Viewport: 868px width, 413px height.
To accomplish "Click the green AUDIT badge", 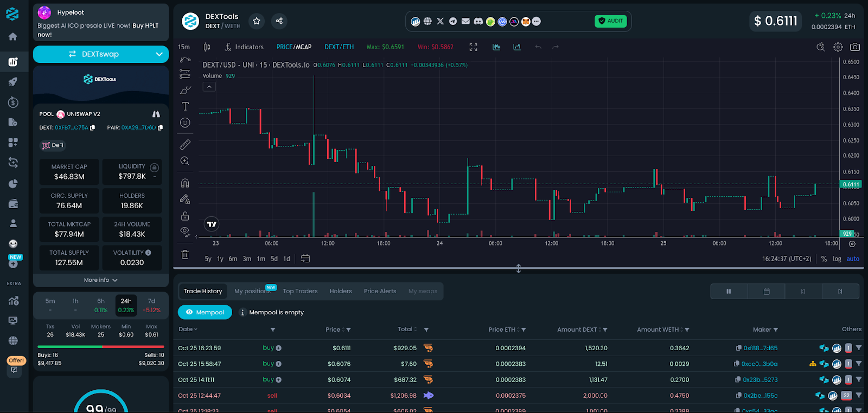I will (x=611, y=21).
